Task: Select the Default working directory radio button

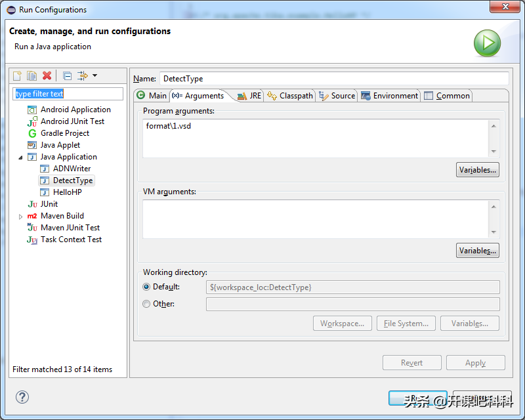Action: [x=146, y=287]
